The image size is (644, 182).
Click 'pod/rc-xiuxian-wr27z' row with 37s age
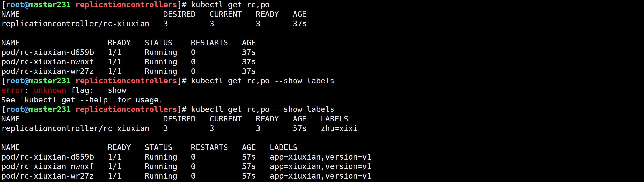coord(129,71)
